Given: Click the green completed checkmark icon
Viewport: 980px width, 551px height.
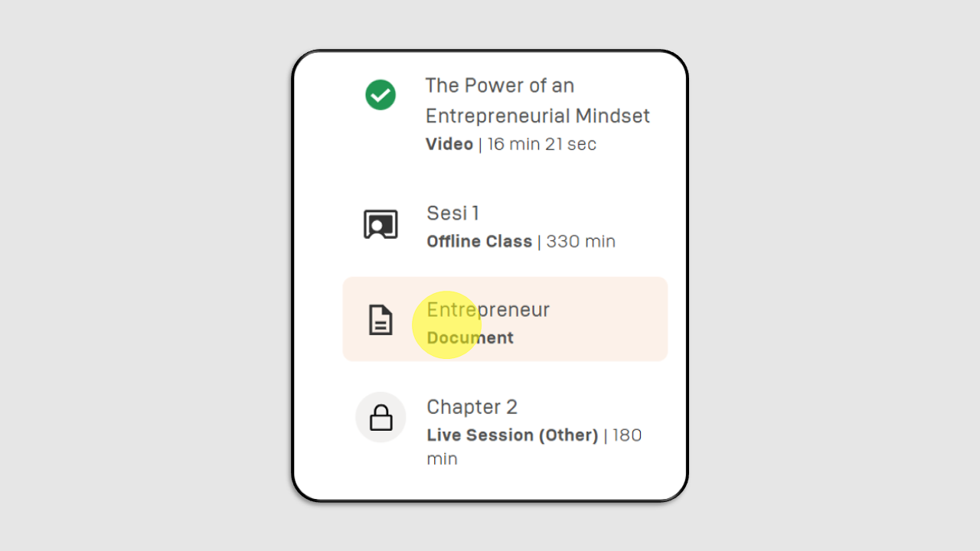Looking at the screenshot, I should coord(381,95).
